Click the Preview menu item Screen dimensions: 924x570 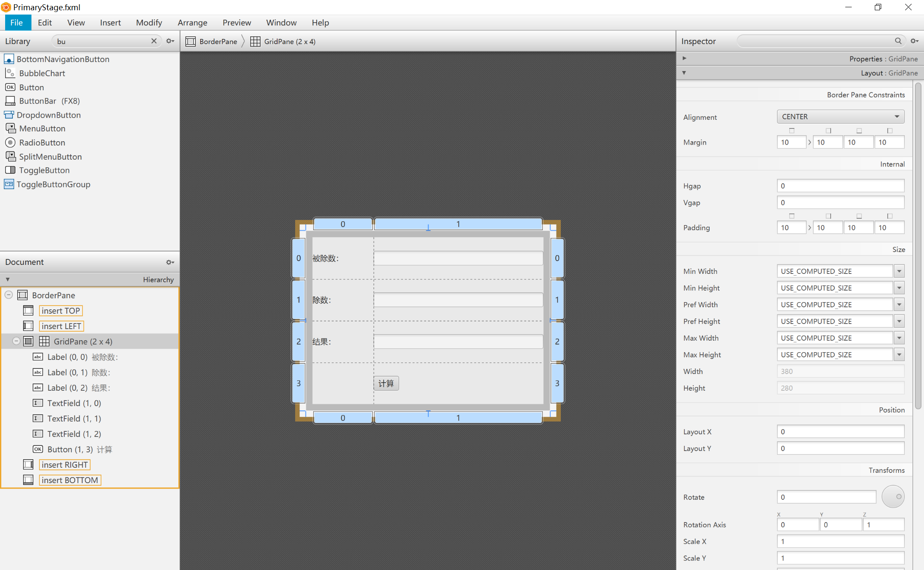point(236,22)
